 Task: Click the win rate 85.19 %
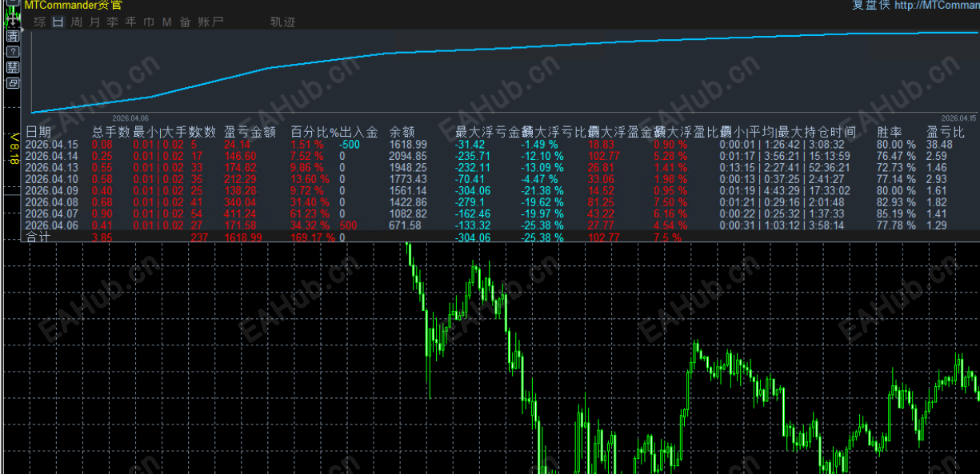(x=896, y=214)
